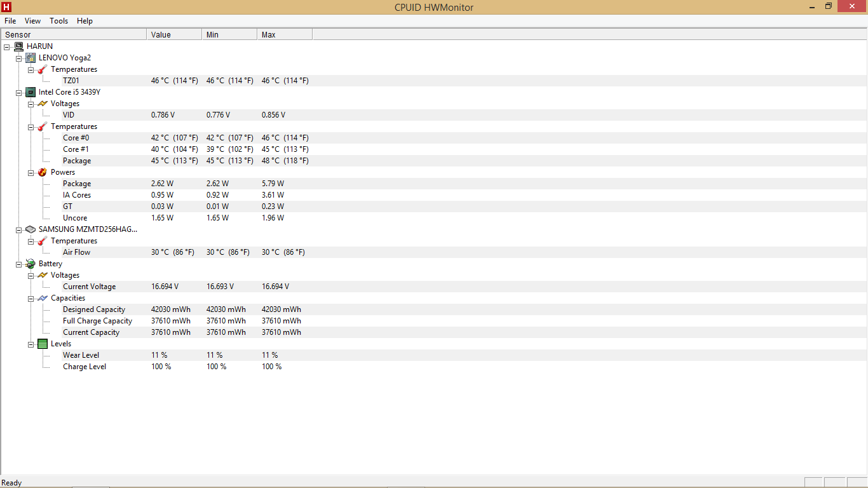Screen dimensions: 868x488
Task: Open the Tools menu
Action: click(59, 21)
